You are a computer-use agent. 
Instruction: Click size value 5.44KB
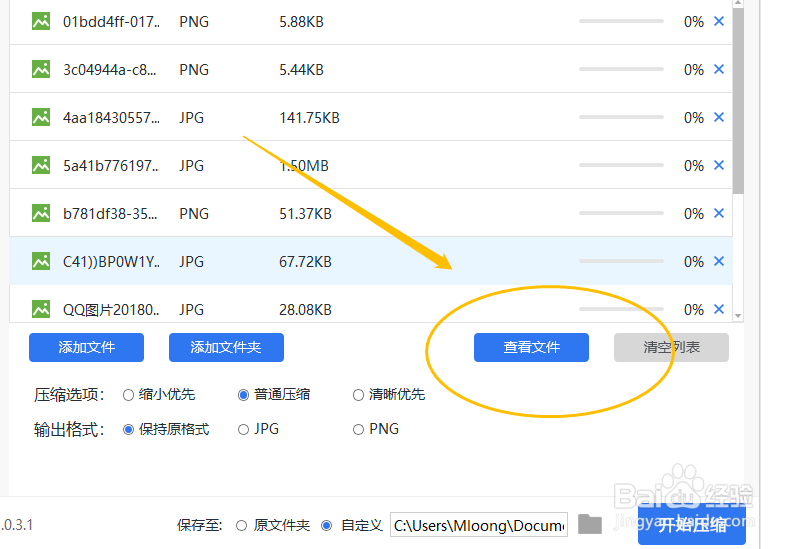301,70
